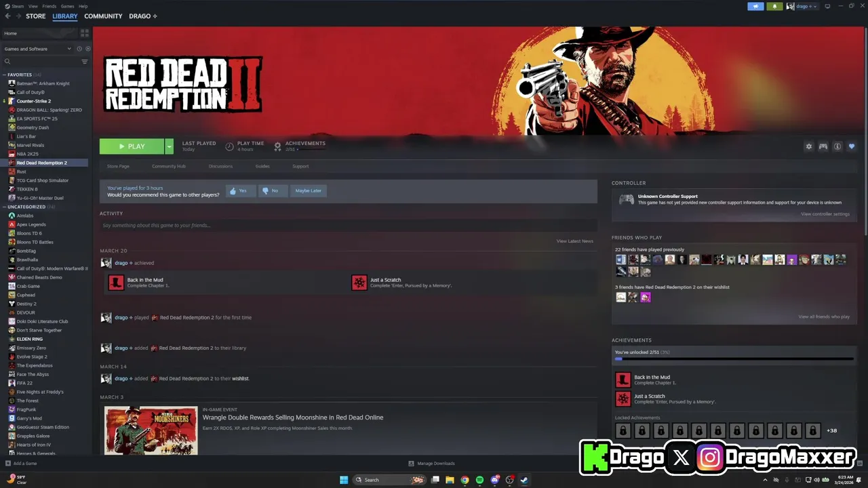The image size is (868, 488).
Task: Click Add a Game at bottom left
Action: coord(20,464)
